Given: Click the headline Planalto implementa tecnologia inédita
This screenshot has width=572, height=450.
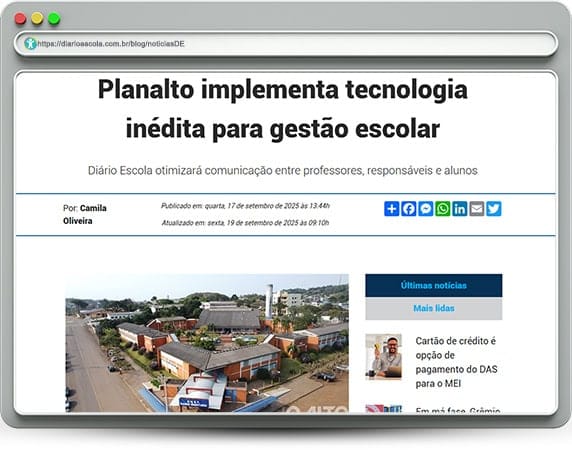Looking at the screenshot, I should coord(283,109).
